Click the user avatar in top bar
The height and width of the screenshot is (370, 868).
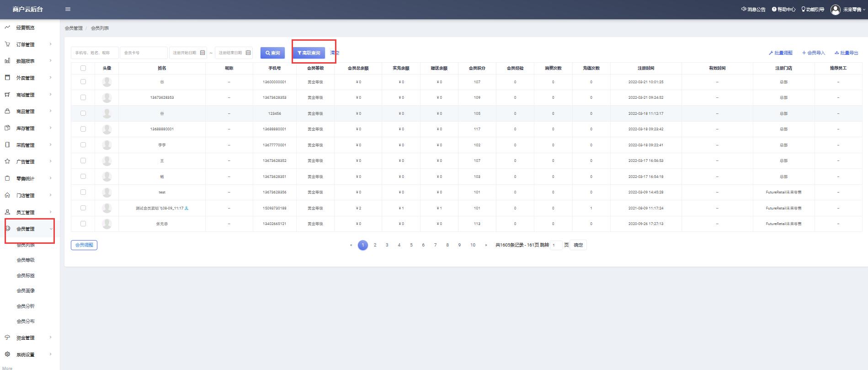click(x=836, y=10)
